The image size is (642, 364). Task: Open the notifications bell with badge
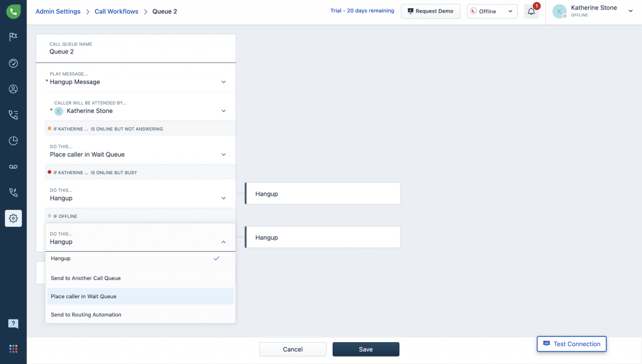(531, 11)
